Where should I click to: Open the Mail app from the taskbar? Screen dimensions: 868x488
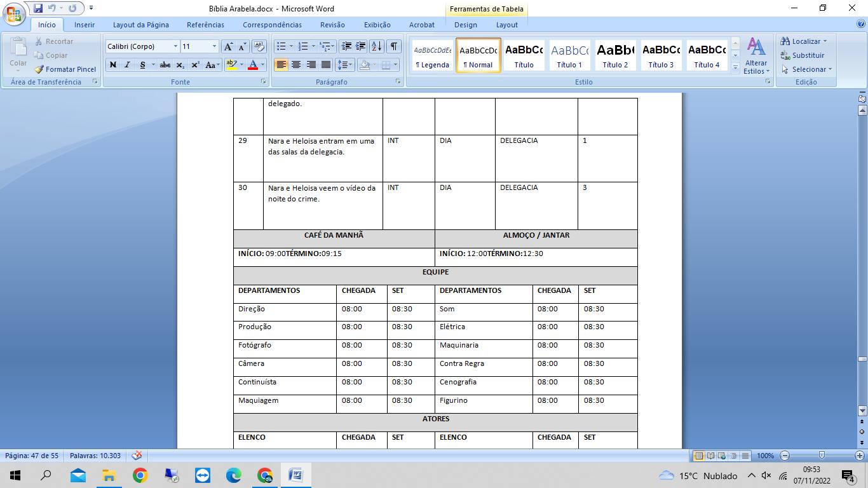[78, 475]
